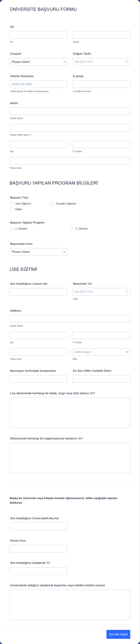This screenshot has height=644, width=140.
Task: Click the Son Katıldığınız Lisenin Adı field
Action: pyautogui.click(x=39, y=291)
